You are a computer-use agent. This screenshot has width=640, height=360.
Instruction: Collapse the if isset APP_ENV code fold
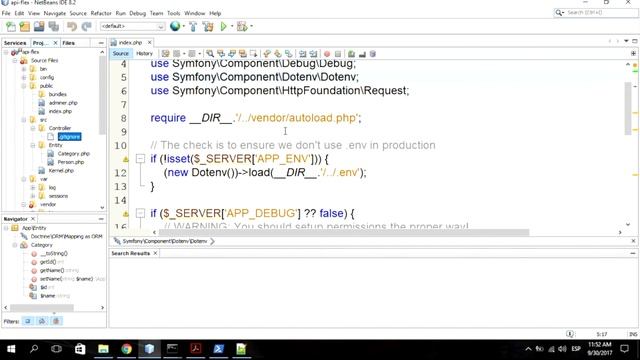pyautogui.click(x=140, y=159)
